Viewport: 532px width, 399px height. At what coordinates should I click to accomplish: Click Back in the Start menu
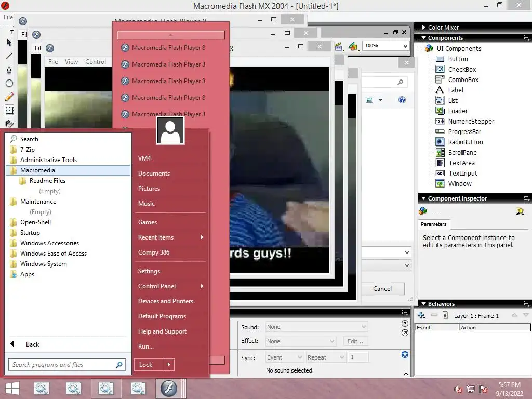[33, 344]
